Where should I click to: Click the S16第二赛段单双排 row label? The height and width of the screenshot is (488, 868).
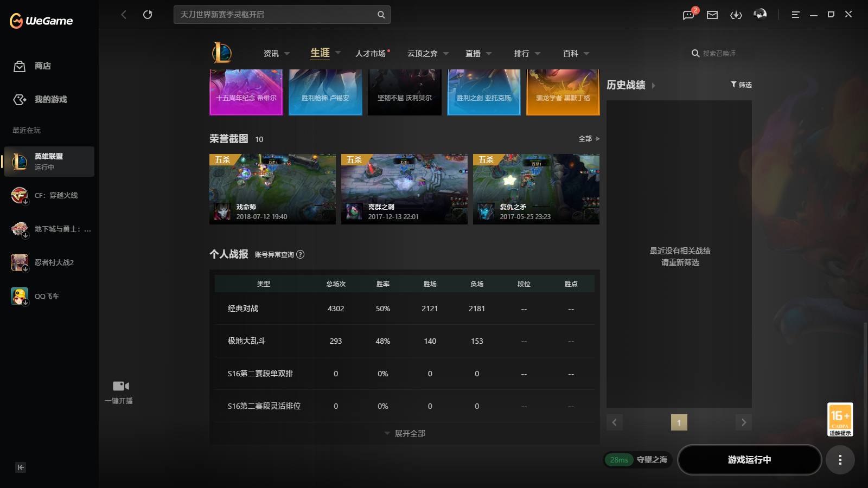click(260, 374)
